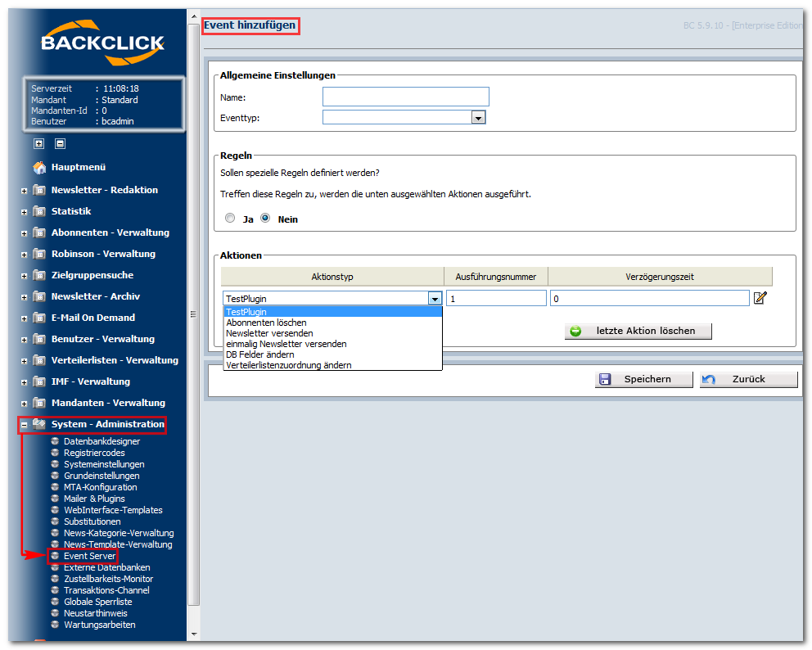Click the BACKCLICK logo
Screen dimensions: 812x650
[x=102, y=43]
